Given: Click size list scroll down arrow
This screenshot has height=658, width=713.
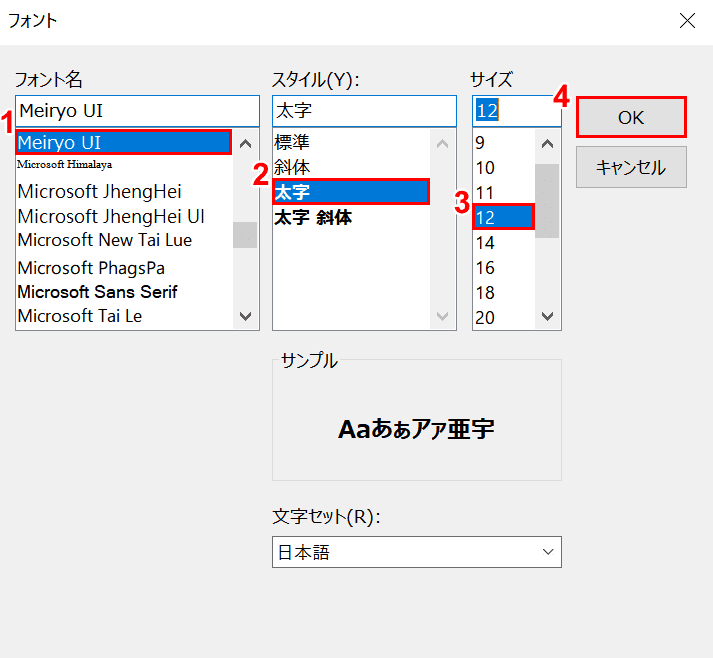Looking at the screenshot, I should pyautogui.click(x=547, y=316).
